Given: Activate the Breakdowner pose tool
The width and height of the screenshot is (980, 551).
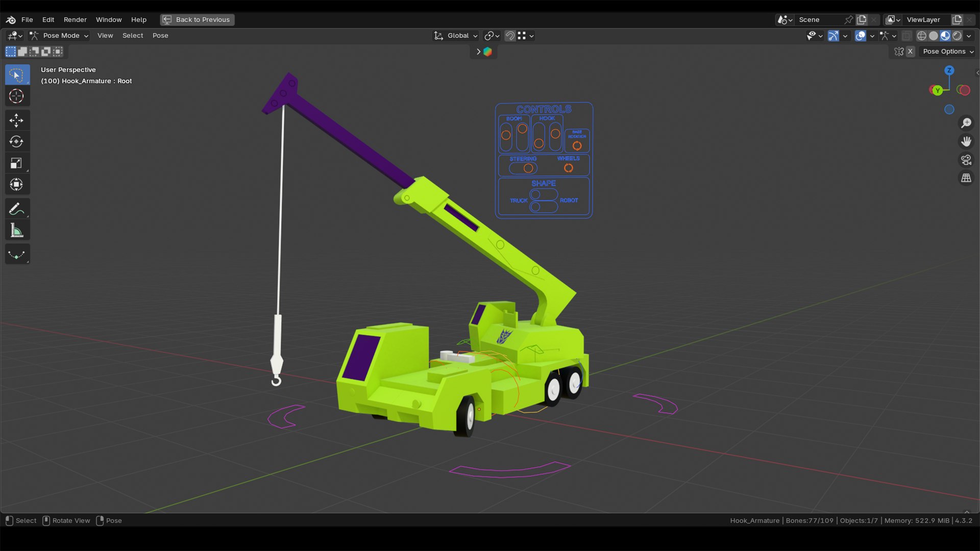Looking at the screenshot, I should pyautogui.click(x=17, y=255).
